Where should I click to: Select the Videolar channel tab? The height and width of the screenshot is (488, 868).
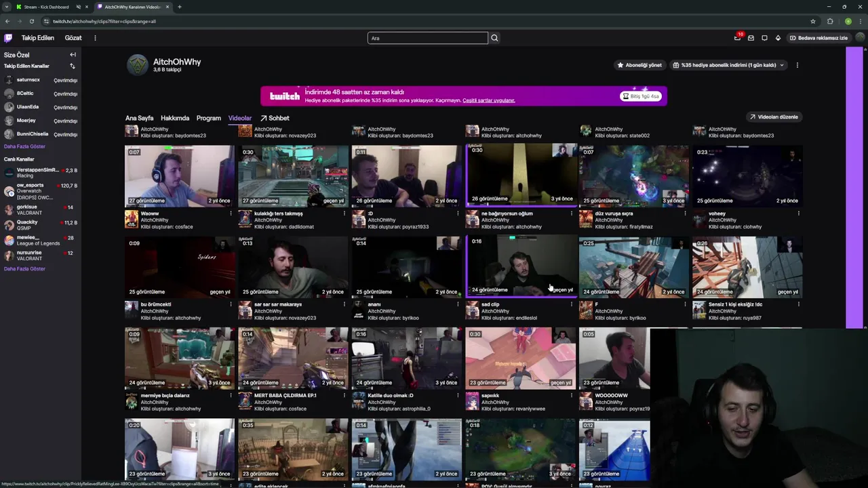coord(240,118)
